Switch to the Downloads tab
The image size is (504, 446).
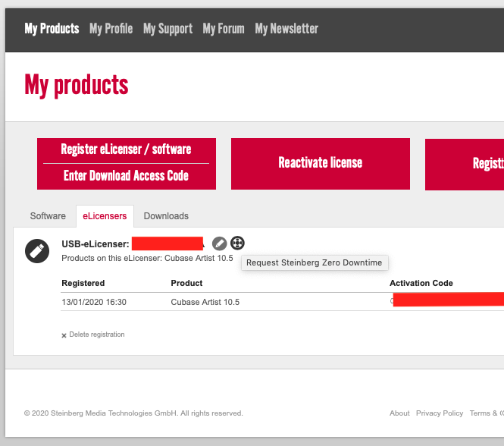(x=166, y=216)
